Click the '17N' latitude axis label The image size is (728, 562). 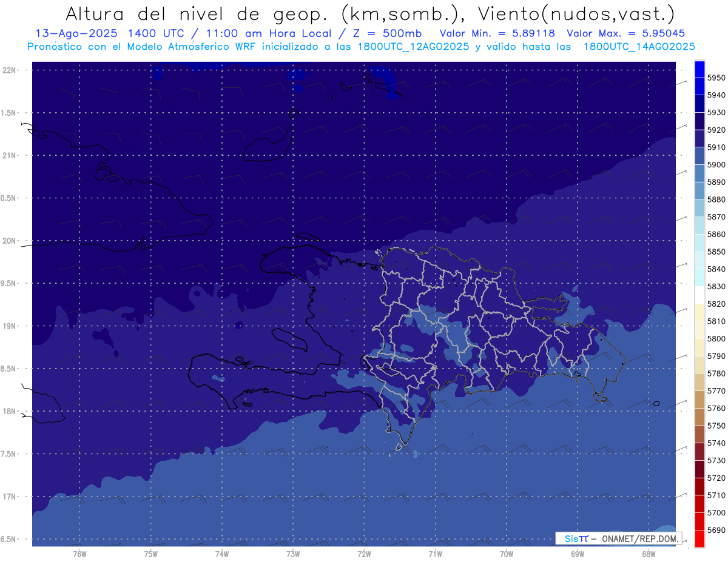(10, 497)
